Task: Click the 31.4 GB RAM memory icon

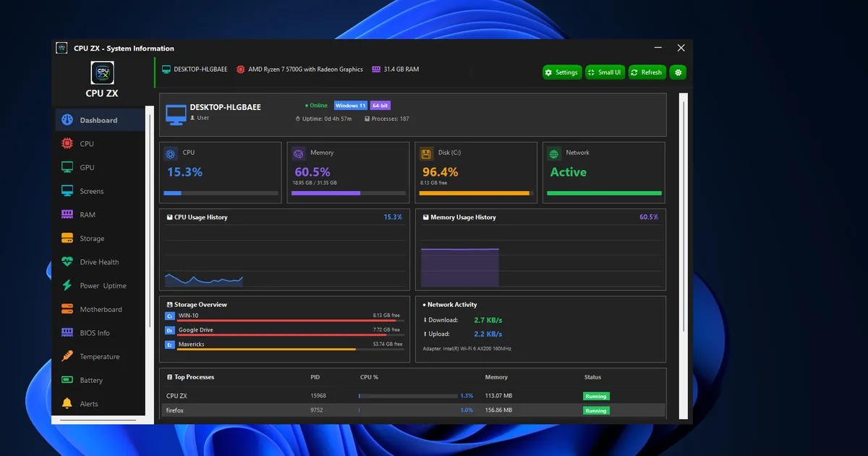Action: [x=376, y=69]
